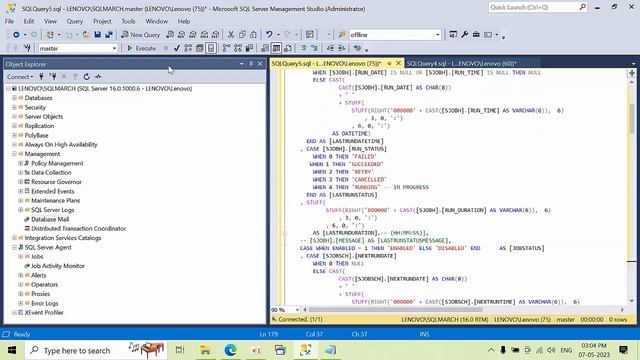
Task: Select Database Mail tree item
Action: pos(50,219)
